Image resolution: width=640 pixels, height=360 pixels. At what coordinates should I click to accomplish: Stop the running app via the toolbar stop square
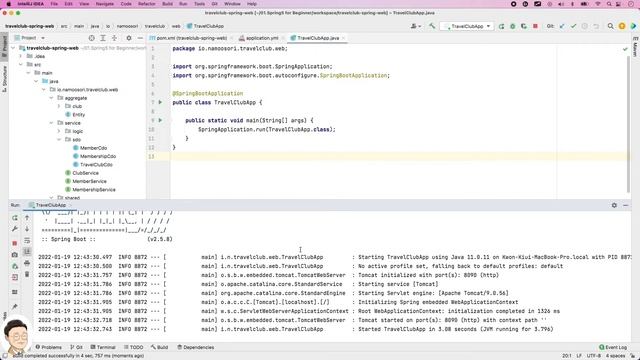pyautogui.click(x=535, y=26)
